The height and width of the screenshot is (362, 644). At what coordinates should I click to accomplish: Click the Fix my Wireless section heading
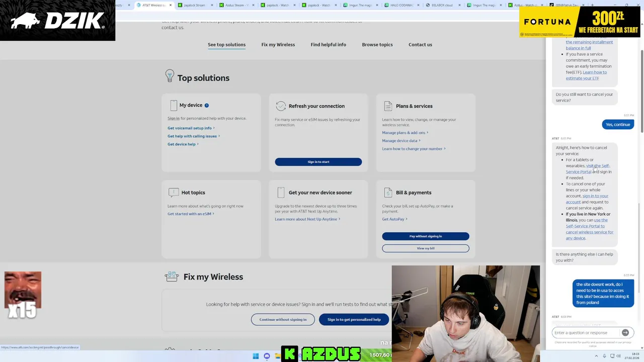[213, 277]
